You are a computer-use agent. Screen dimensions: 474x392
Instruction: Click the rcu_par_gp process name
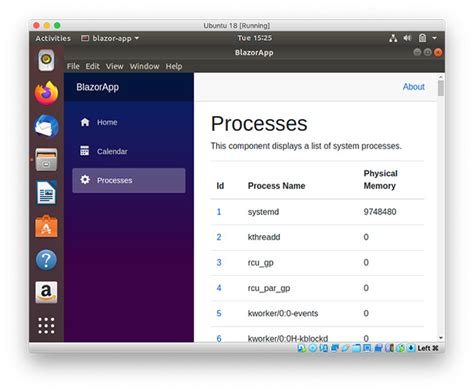pyautogui.click(x=269, y=288)
